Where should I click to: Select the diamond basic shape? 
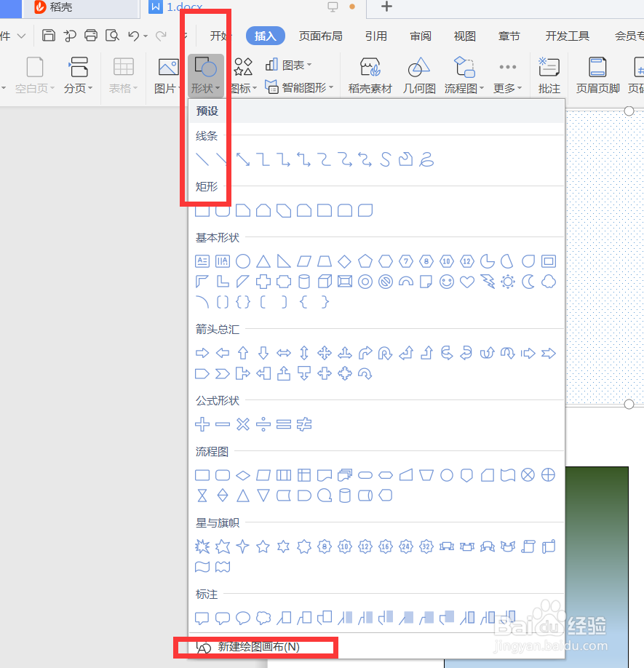click(x=345, y=261)
